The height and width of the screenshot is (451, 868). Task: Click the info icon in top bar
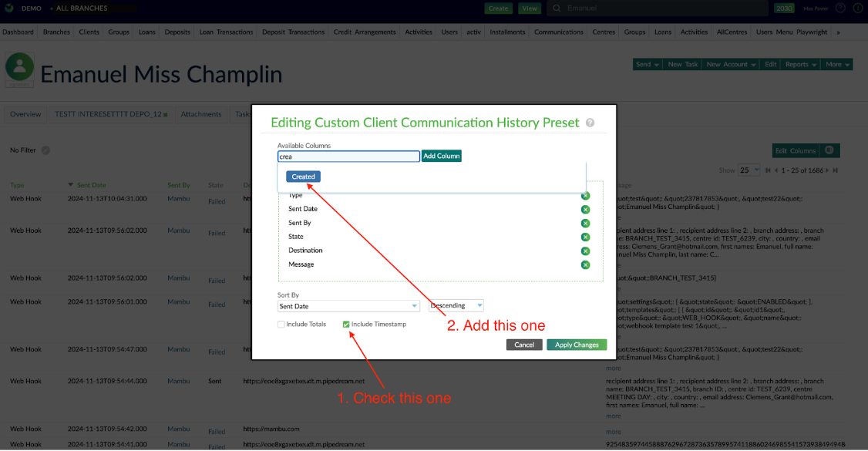(x=859, y=8)
